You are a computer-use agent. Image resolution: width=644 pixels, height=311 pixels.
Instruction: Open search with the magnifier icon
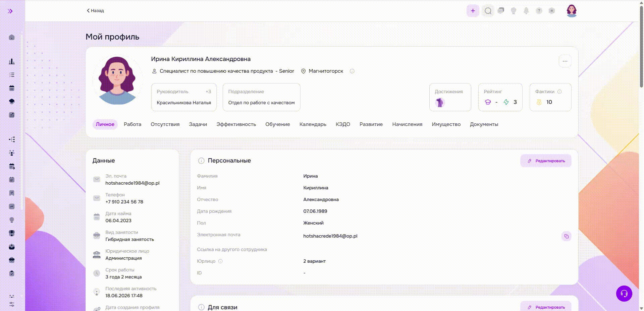(488, 11)
